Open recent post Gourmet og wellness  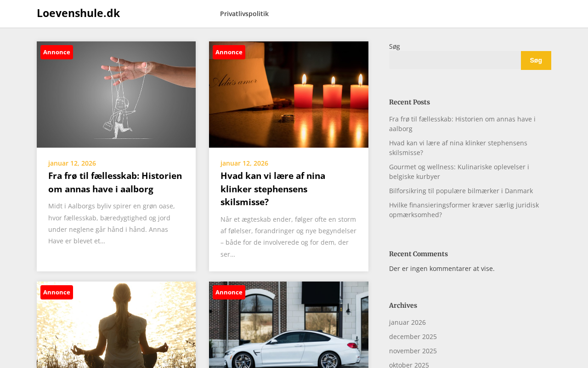459,172
